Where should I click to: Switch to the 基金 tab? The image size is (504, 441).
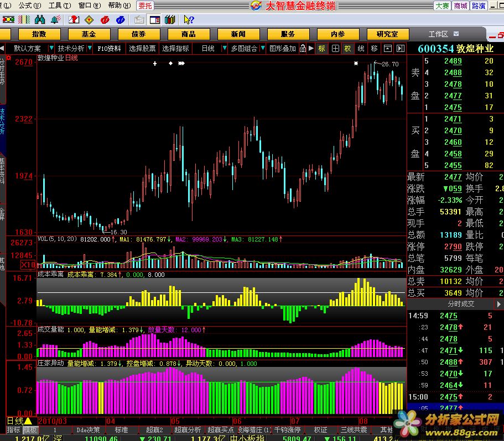(x=89, y=34)
